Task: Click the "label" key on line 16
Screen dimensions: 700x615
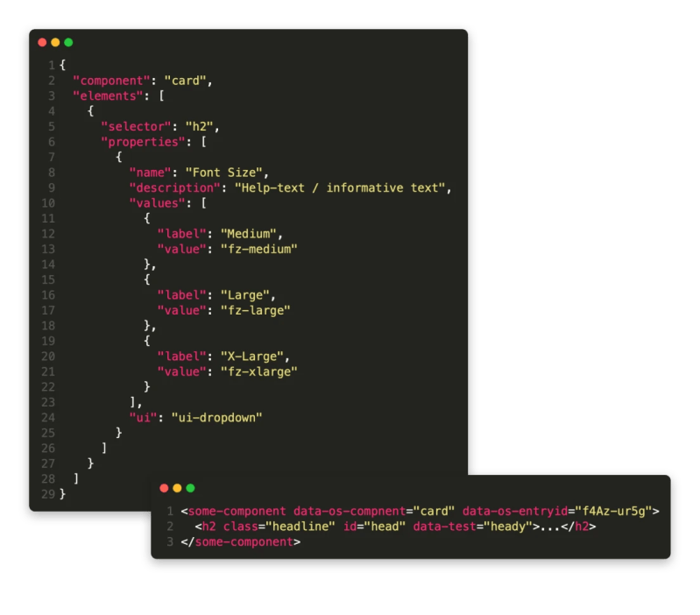Action: (181, 295)
